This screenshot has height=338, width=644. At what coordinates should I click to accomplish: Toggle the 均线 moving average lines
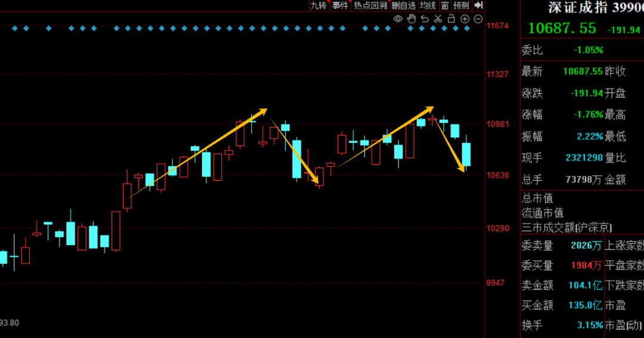(428, 5)
